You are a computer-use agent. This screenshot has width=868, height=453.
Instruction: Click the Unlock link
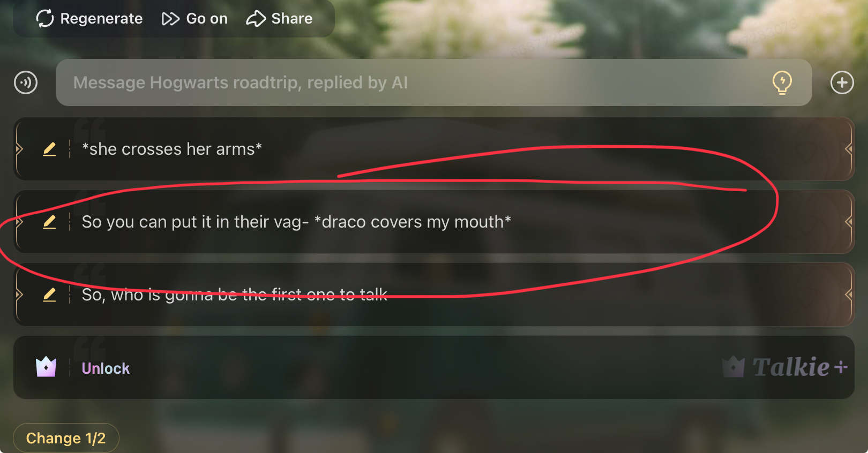point(106,368)
